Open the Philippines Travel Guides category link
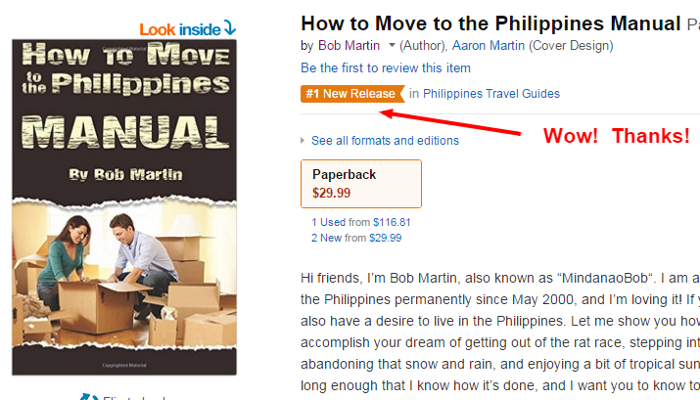Image resolution: width=700 pixels, height=400 pixels. [x=491, y=94]
